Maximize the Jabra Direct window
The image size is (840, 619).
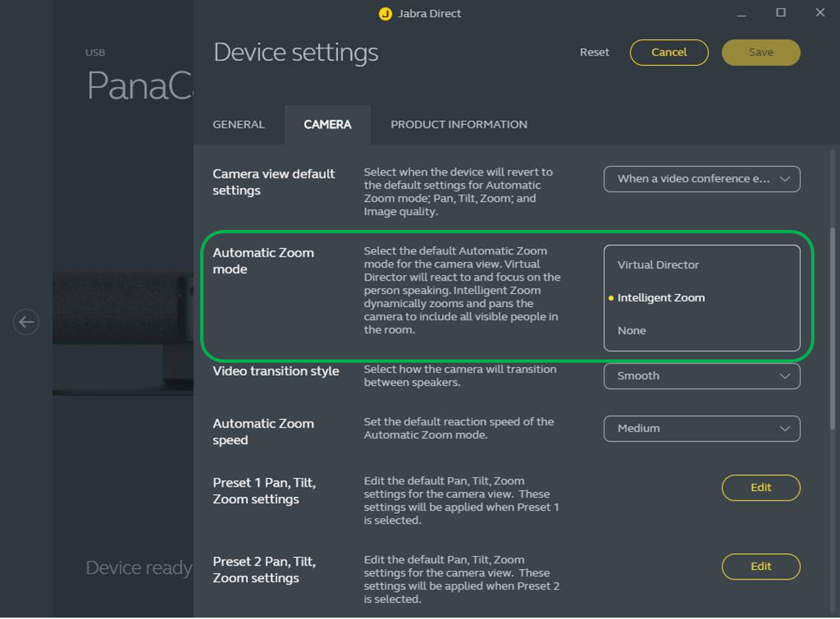click(x=780, y=13)
